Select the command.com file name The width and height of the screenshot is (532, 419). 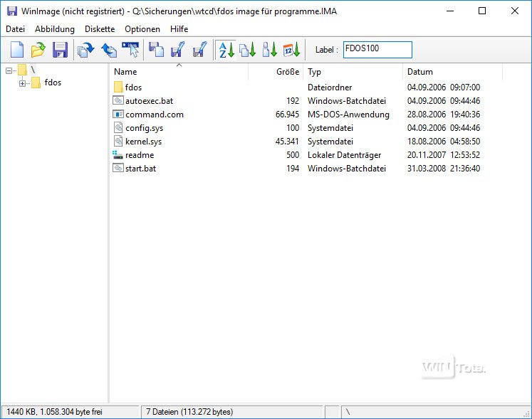tap(155, 115)
